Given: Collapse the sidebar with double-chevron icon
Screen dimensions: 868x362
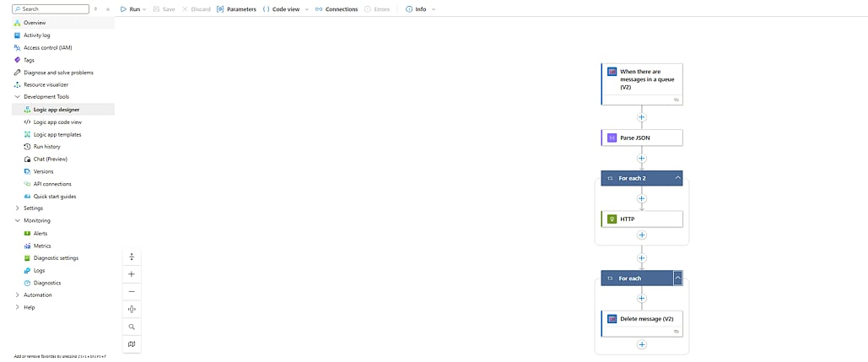Looking at the screenshot, I should [108, 9].
